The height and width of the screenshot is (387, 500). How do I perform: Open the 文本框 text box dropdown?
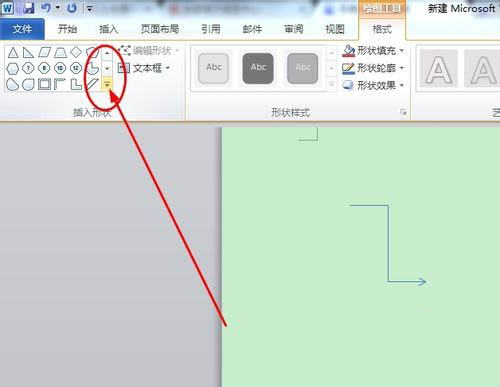tap(168, 68)
